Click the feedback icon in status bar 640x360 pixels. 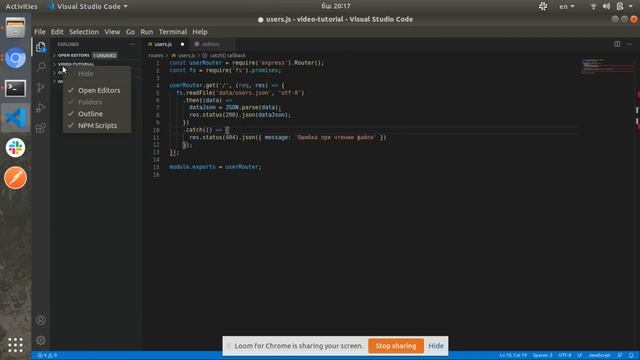tap(620, 356)
